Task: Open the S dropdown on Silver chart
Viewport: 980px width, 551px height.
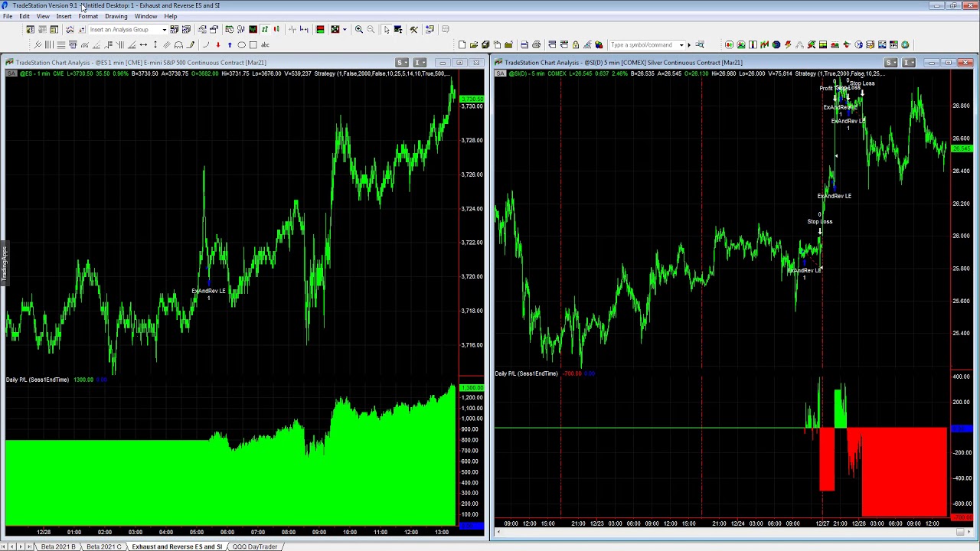Action: [x=890, y=63]
